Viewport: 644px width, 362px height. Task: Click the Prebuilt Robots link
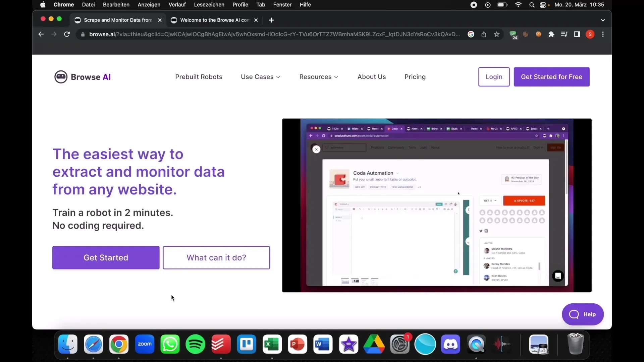(x=199, y=76)
